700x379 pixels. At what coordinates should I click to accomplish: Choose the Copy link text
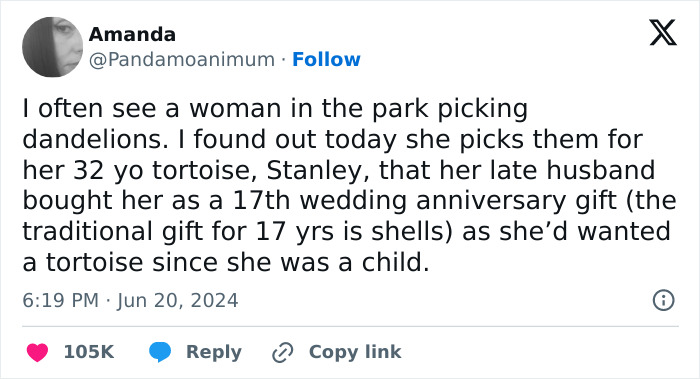click(355, 352)
